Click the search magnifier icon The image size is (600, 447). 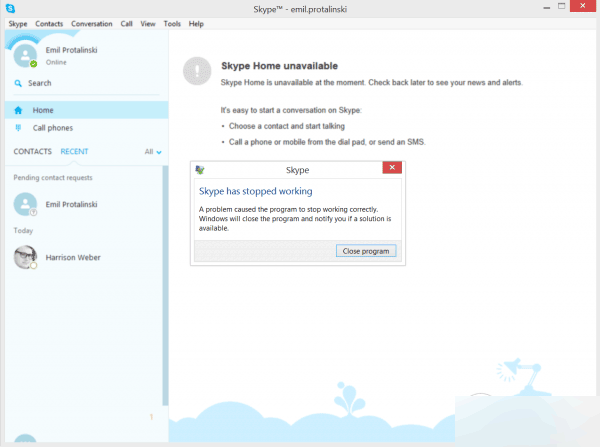(x=18, y=83)
